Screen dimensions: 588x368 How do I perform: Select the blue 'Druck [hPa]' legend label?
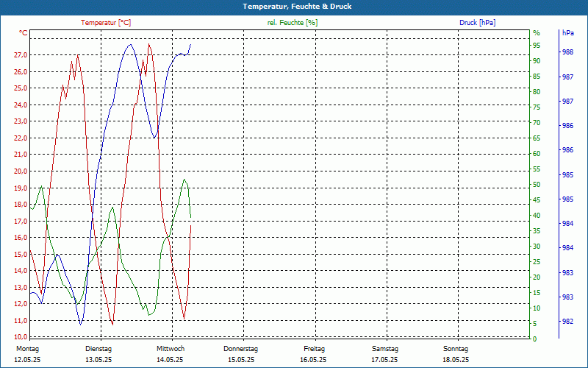tap(477, 23)
